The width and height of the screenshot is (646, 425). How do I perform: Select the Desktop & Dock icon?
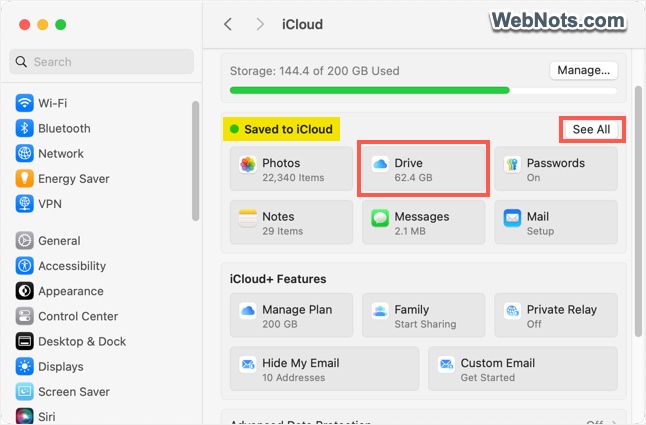24,341
